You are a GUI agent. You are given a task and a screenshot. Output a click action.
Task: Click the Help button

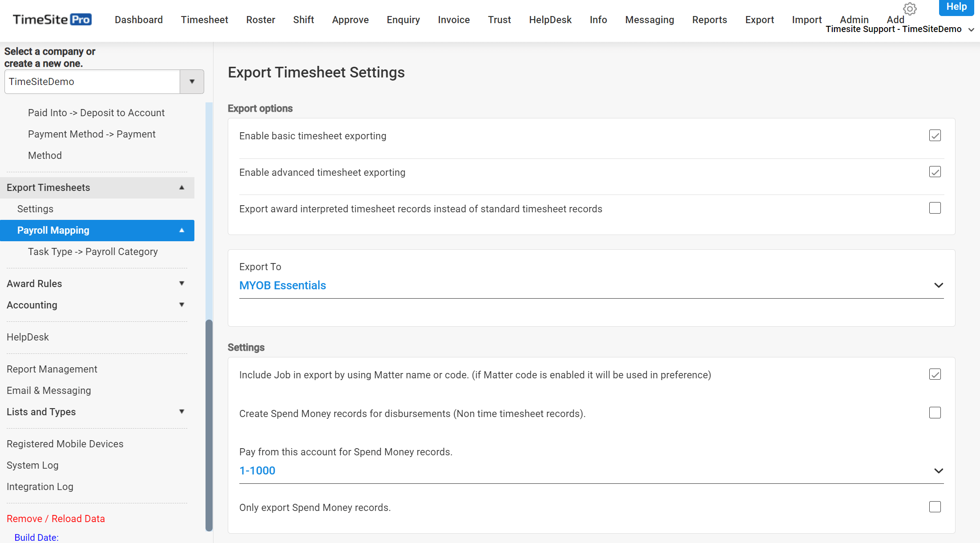tap(956, 7)
